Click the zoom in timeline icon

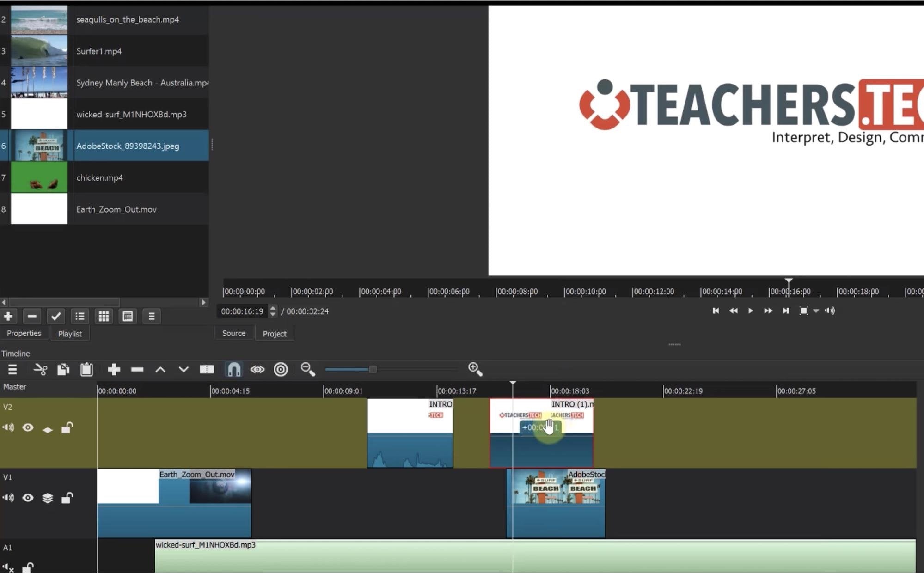pyautogui.click(x=475, y=369)
